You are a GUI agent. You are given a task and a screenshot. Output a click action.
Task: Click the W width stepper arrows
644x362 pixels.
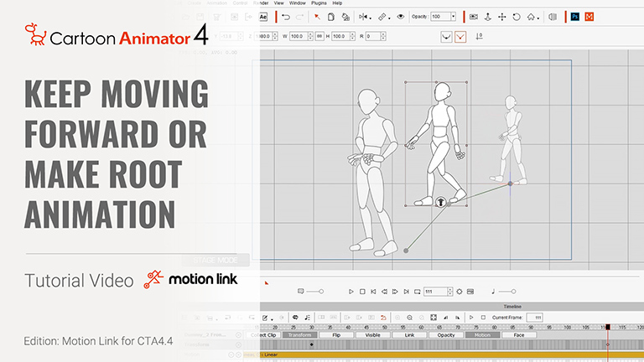310,36
